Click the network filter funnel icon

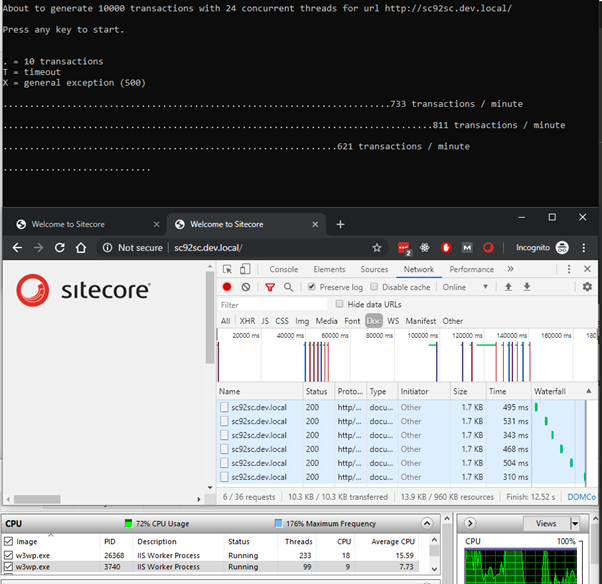269,287
